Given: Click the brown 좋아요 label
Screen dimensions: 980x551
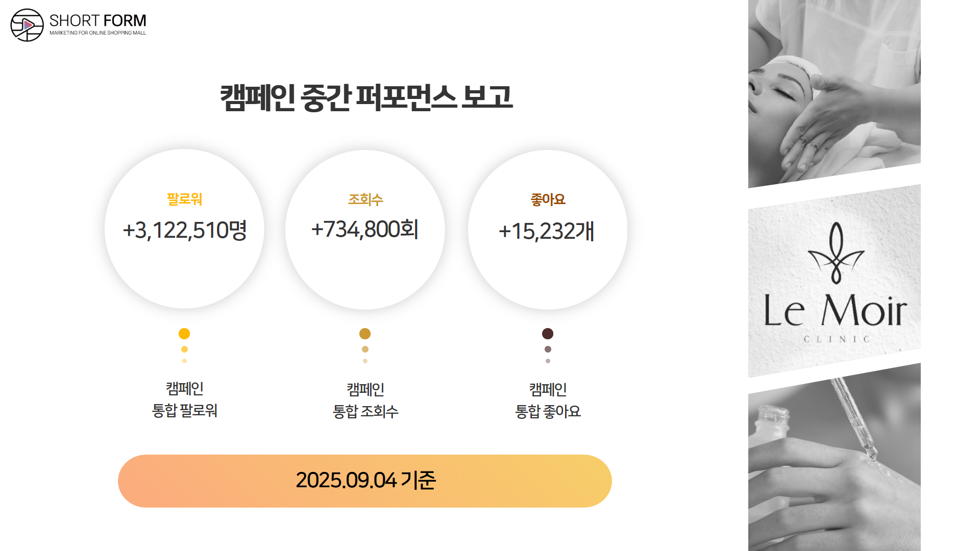Looking at the screenshot, I should coord(548,199).
